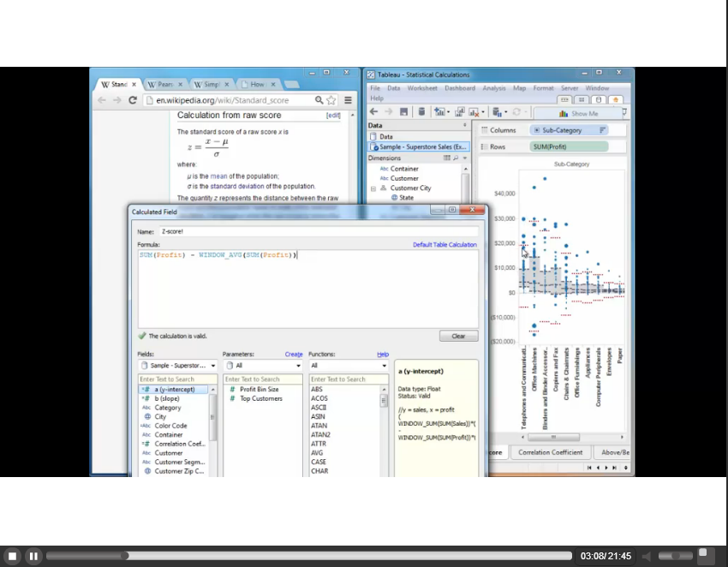Click Chrome's reload page icon
Screen dimensions: 728x567
(x=133, y=100)
